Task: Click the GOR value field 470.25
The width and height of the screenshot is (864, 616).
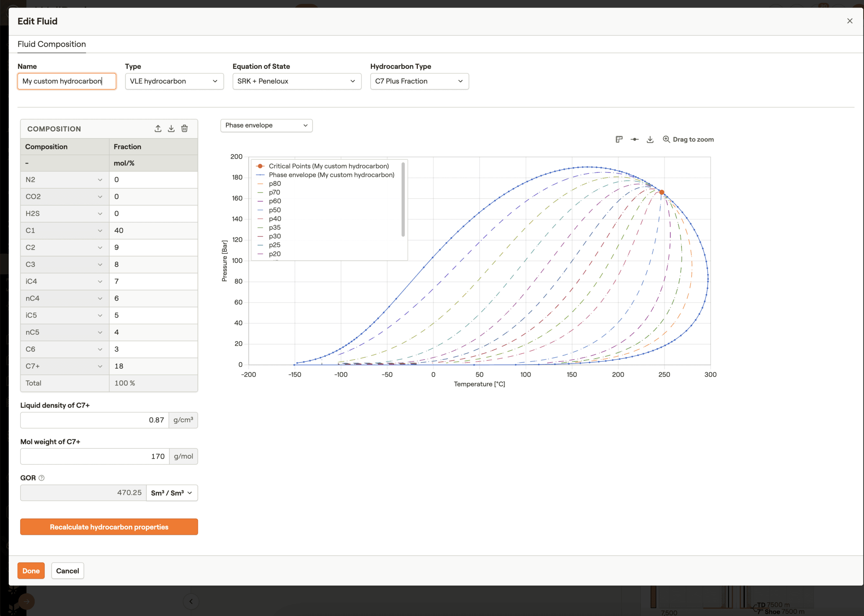Action: (83, 493)
